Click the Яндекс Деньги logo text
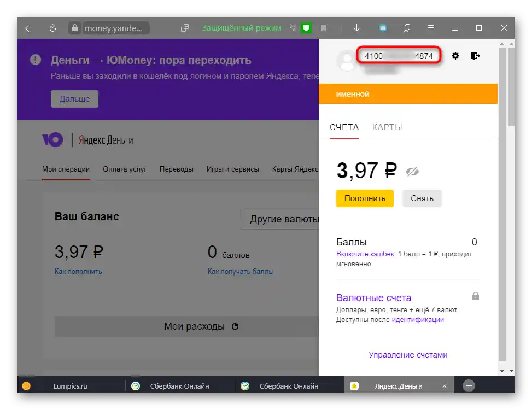 (x=106, y=140)
